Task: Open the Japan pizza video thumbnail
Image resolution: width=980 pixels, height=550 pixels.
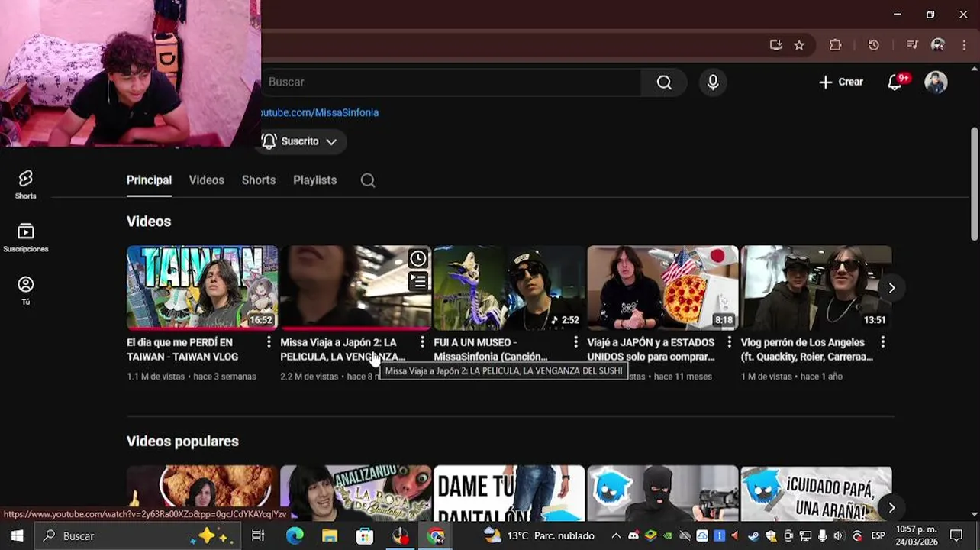Action: click(662, 287)
